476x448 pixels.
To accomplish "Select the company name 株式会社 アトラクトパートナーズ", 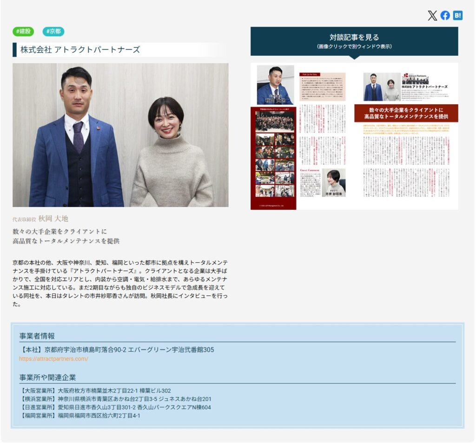I will [x=80, y=49].
